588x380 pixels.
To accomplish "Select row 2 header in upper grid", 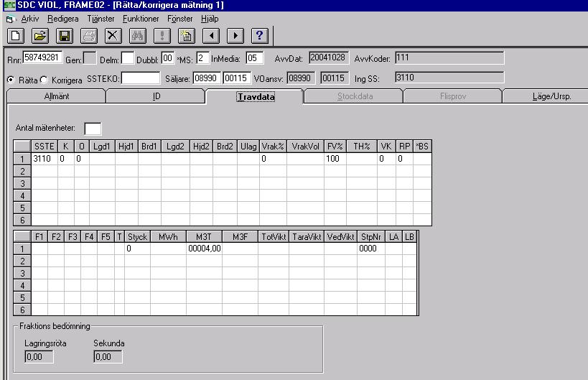I will pos(22,172).
